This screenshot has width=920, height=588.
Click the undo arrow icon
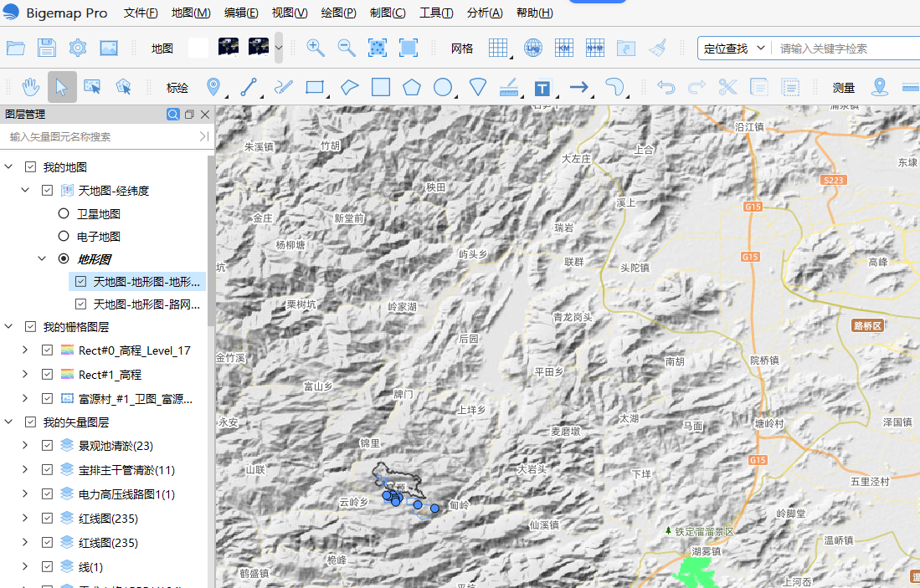coord(666,87)
